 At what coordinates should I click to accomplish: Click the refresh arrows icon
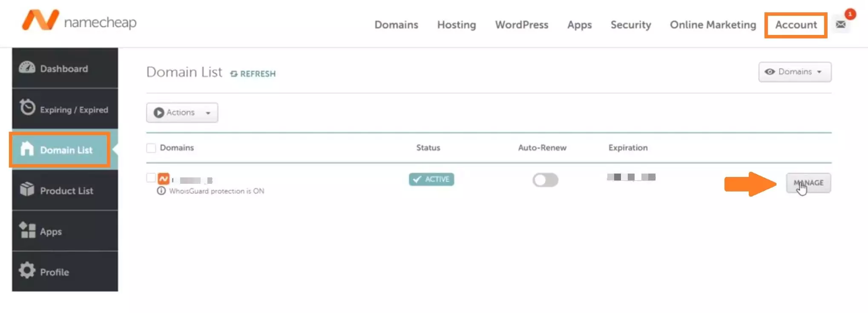click(234, 74)
